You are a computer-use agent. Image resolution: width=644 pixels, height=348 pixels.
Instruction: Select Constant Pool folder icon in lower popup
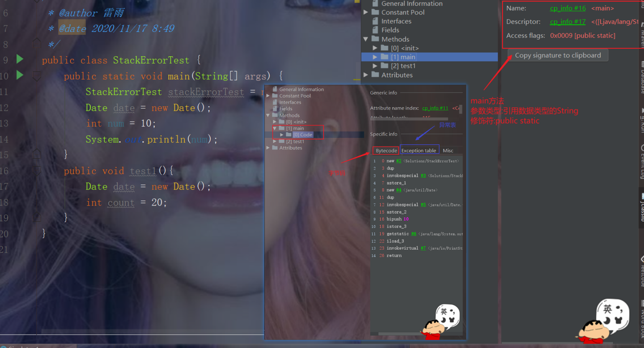(x=275, y=96)
